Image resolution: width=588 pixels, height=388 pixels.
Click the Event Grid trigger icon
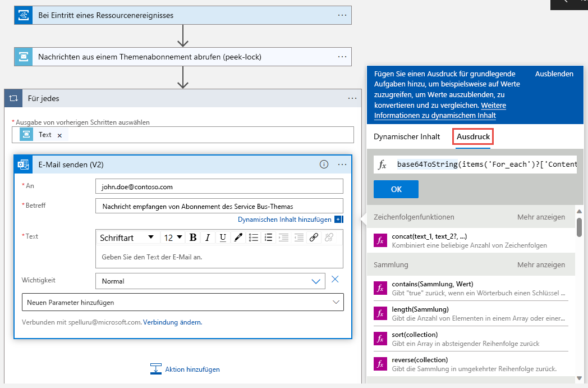[24, 15]
